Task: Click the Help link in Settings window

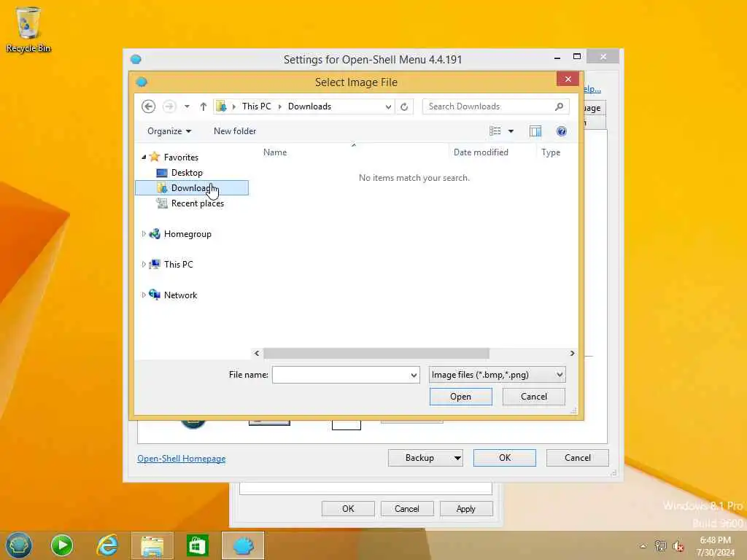Action: (592, 88)
